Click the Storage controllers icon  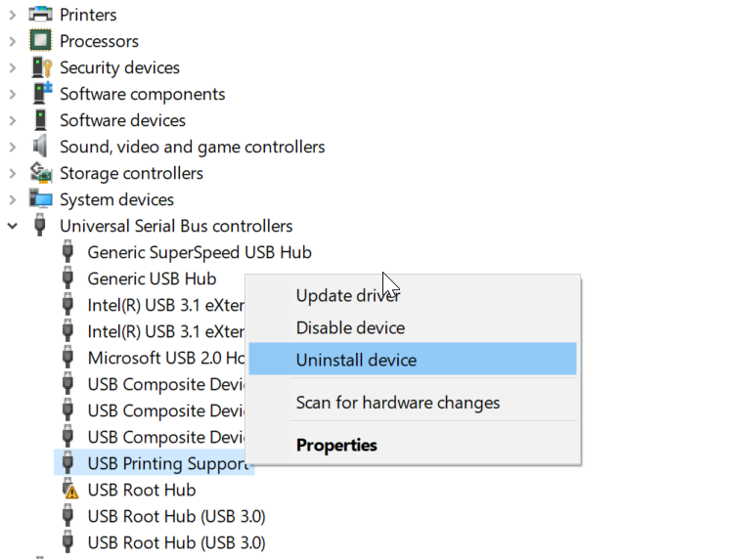point(40,173)
